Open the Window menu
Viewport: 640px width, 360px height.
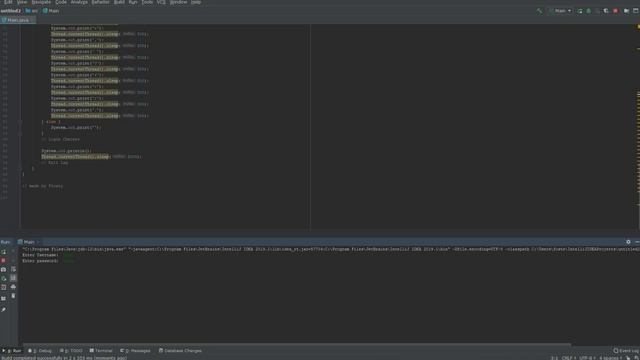point(178,2)
